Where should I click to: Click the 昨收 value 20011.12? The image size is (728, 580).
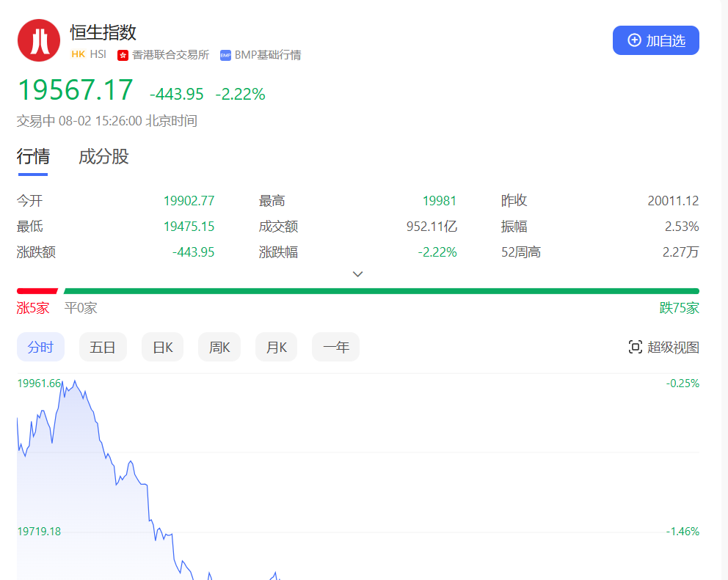(x=673, y=201)
